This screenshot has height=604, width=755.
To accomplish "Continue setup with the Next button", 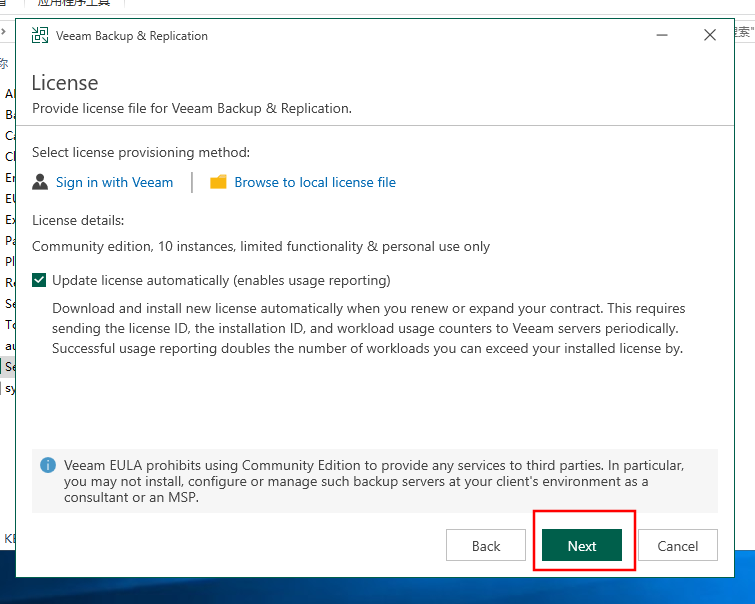I will click(x=582, y=545).
